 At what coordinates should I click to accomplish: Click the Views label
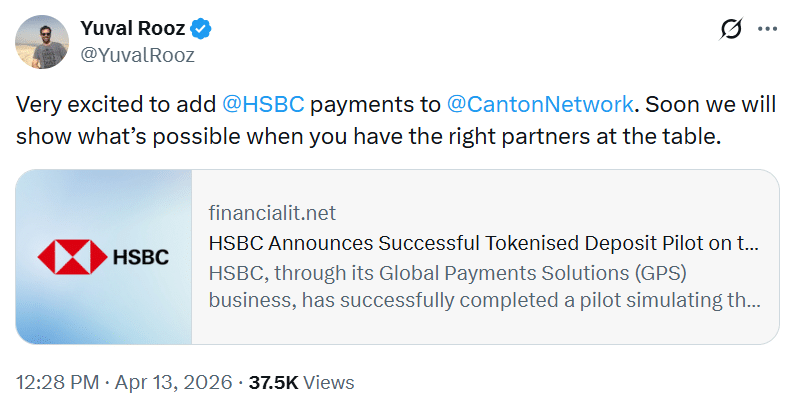(328, 382)
